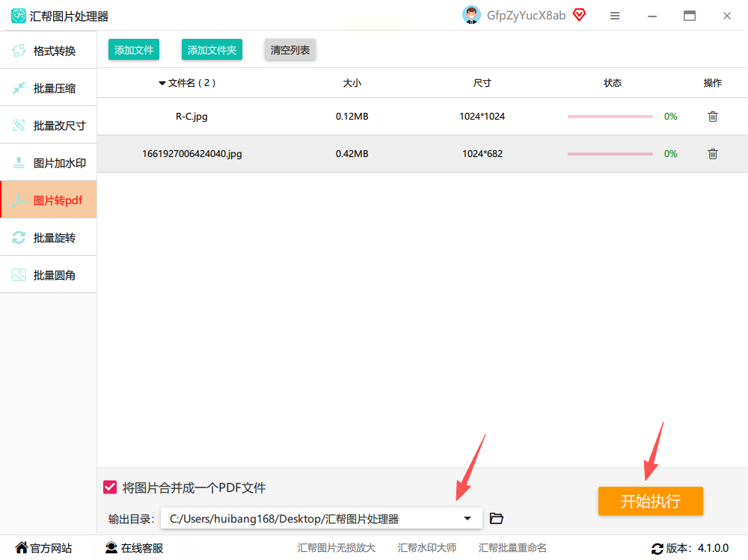Toggle merge images into one PDF checkbox
Screen dimensions: 748x560
[x=110, y=487]
